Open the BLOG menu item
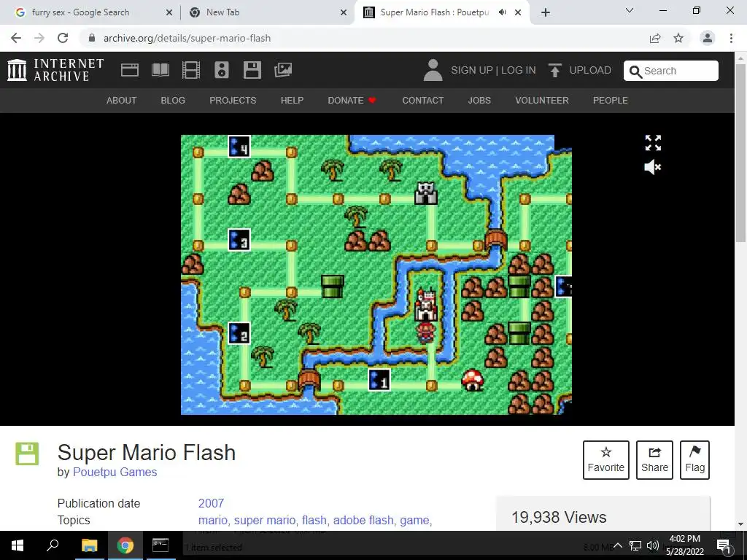747x560 pixels. tap(173, 101)
